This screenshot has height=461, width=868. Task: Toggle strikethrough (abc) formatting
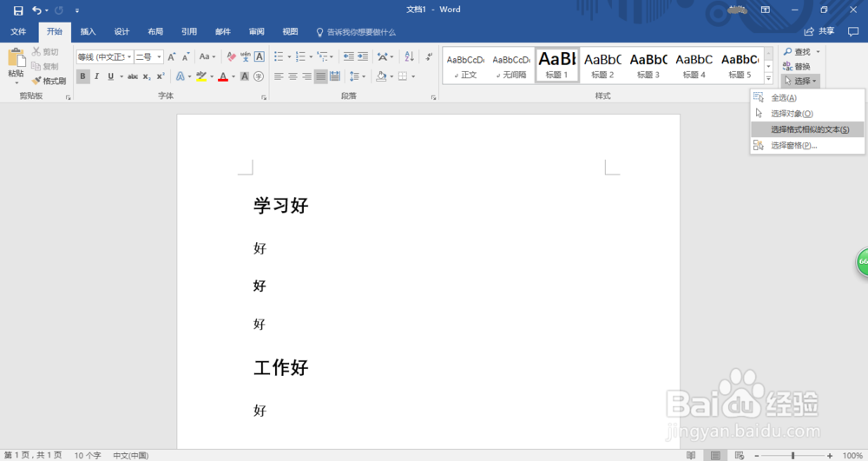(x=132, y=76)
